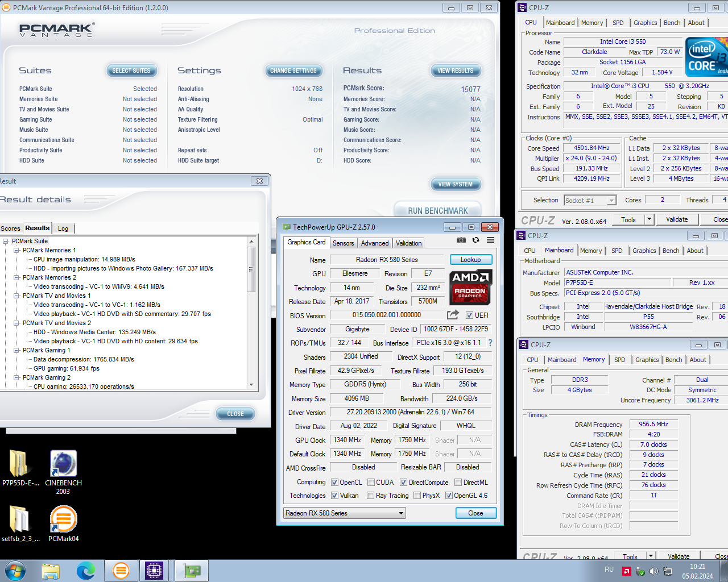Toggle the CUDA checkbox

[x=371, y=483]
